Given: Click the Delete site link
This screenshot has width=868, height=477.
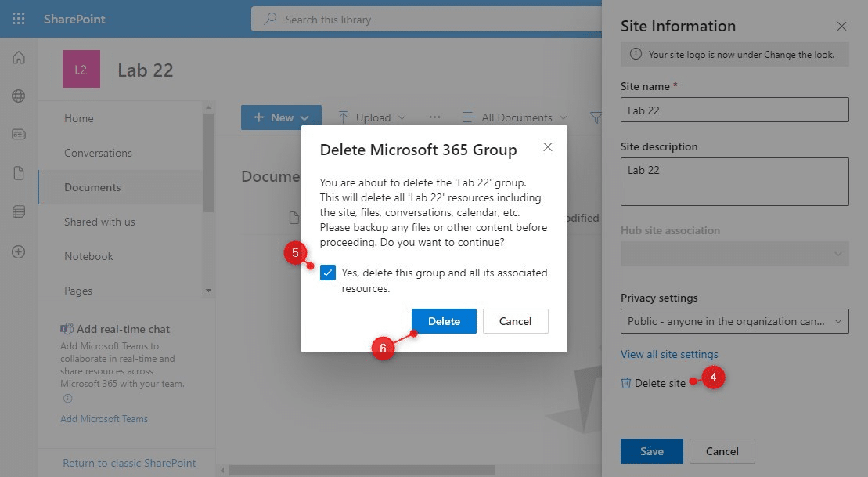Looking at the screenshot, I should 660,383.
